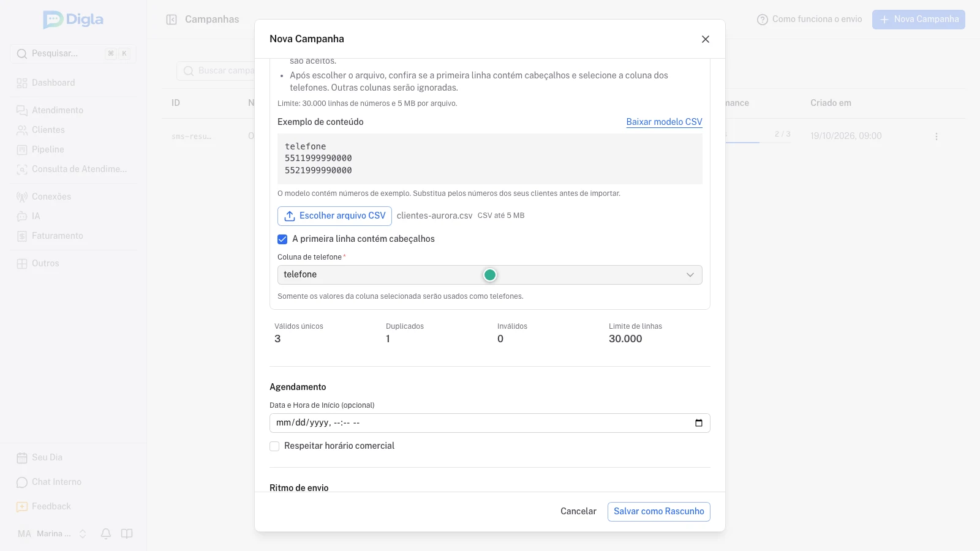The image size is (980, 551).
Task: Open the calendar picker icon in date field
Action: pos(699,423)
